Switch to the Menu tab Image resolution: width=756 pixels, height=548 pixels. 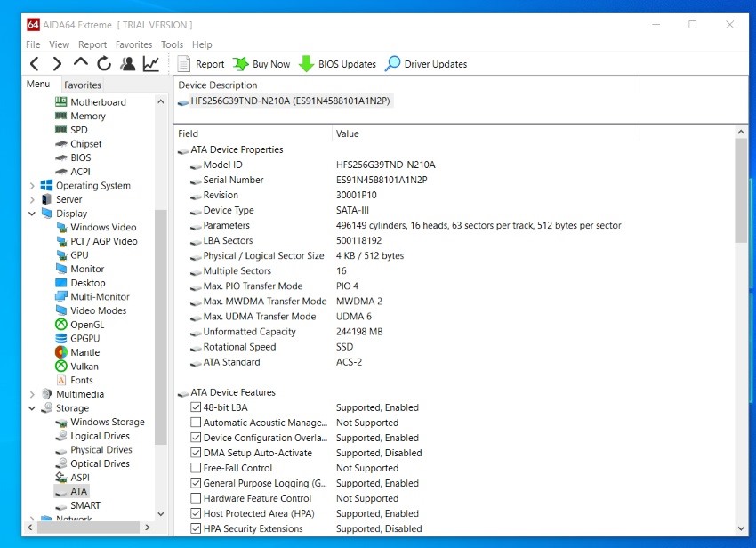tap(38, 84)
